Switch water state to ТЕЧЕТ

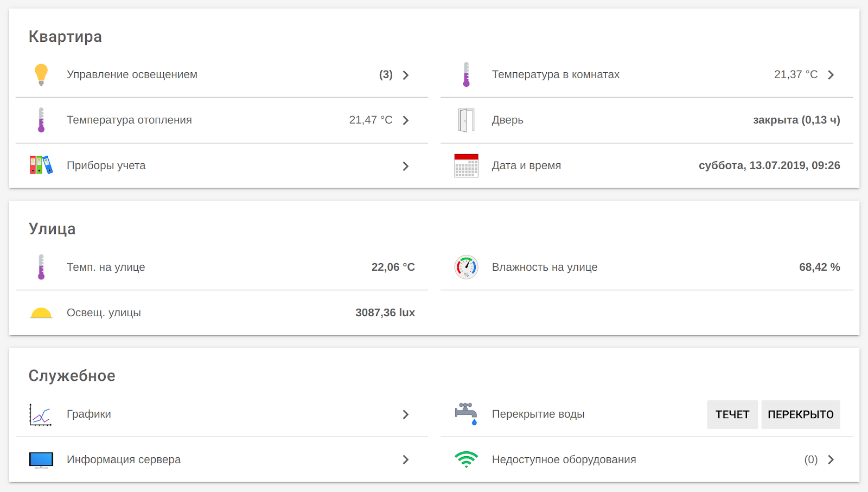tap(732, 414)
